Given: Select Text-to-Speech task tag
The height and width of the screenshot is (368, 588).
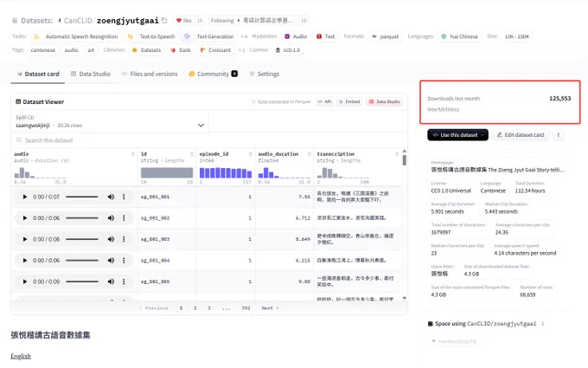Looking at the screenshot, I should tap(152, 36).
